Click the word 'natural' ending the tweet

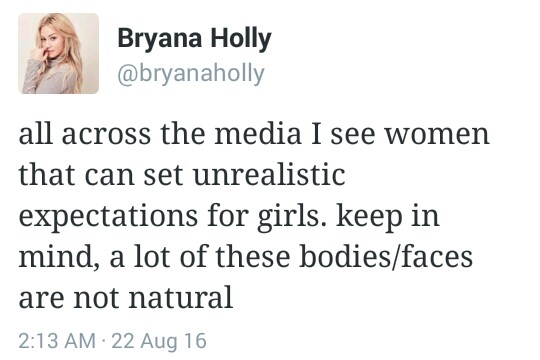[x=181, y=298]
